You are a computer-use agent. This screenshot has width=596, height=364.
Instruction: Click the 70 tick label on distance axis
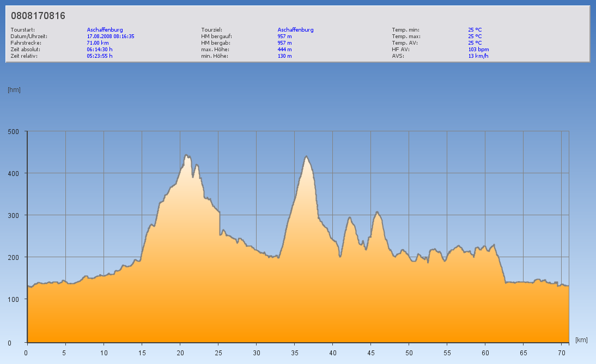[x=561, y=353]
